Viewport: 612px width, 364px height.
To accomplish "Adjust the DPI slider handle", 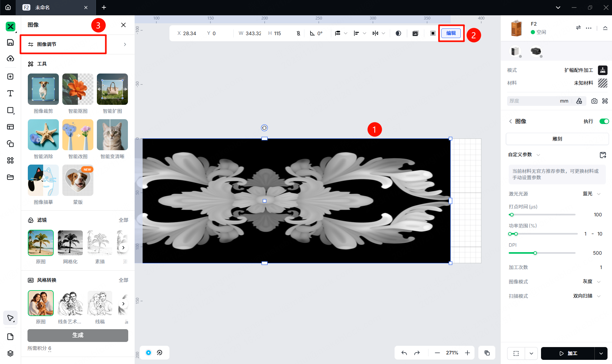I will tap(535, 253).
